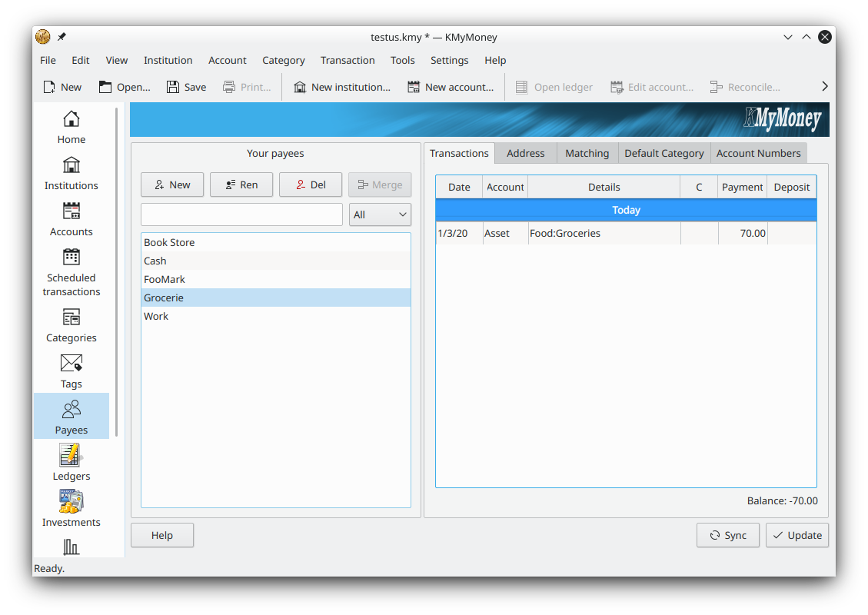This screenshot has width=868, height=615.
Task: Click New institution toolbar button
Action: point(341,87)
